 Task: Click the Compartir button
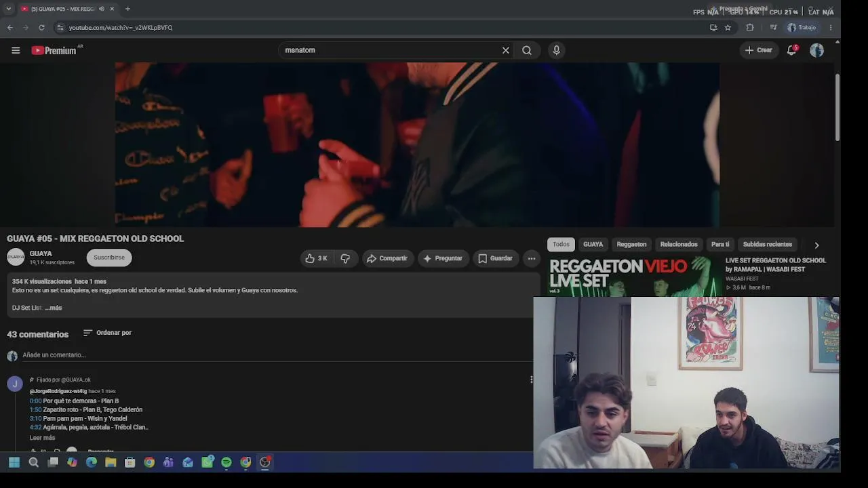(x=387, y=258)
